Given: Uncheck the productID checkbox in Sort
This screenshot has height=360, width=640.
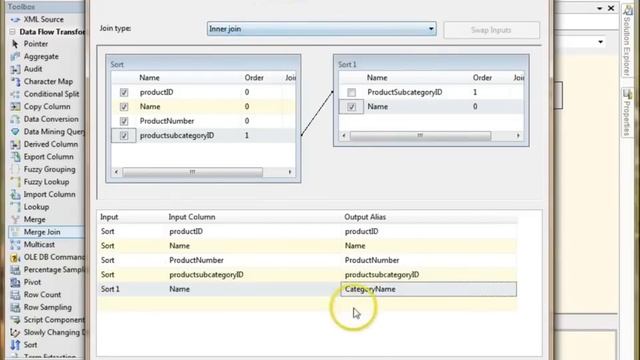Looking at the screenshot, I should [x=124, y=93].
